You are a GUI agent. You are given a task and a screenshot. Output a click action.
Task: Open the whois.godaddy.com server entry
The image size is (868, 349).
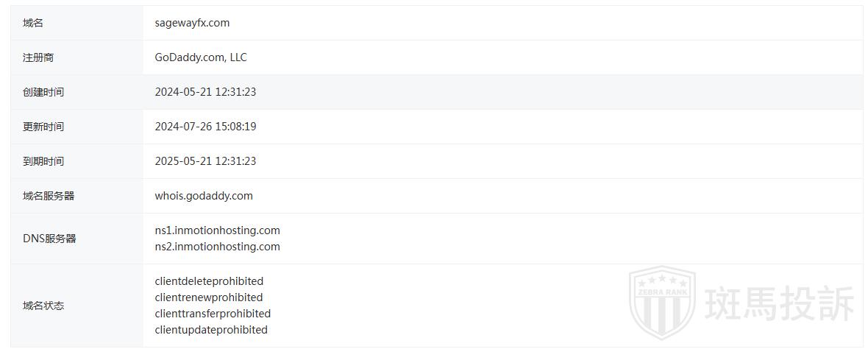(x=204, y=196)
